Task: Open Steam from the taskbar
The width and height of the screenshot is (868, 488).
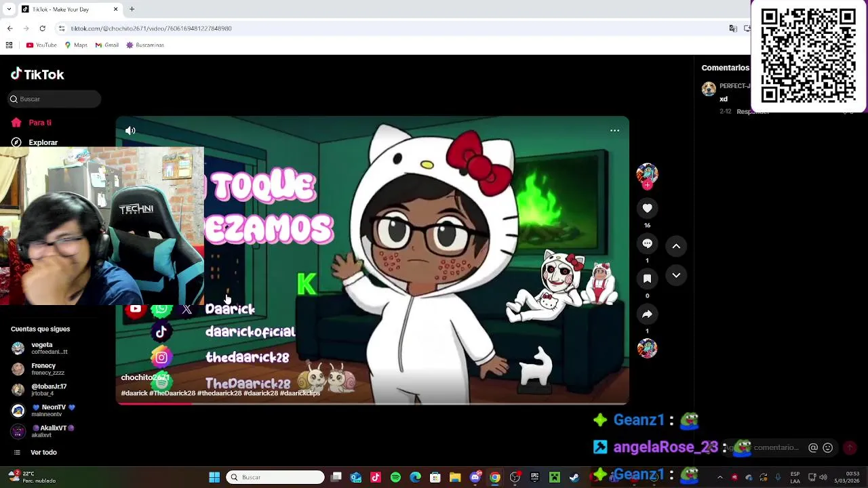Action: tap(574, 477)
